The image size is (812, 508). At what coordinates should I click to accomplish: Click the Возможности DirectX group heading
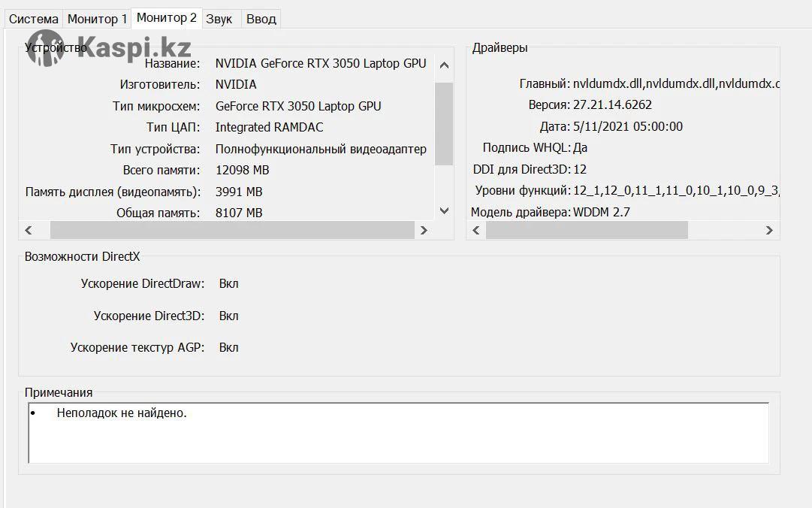[x=82, y=257]
